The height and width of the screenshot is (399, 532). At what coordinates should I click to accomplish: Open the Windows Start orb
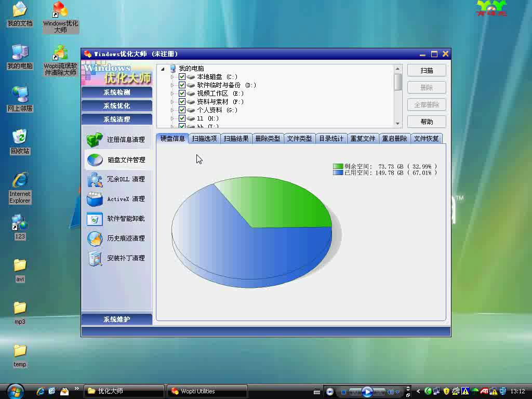(15, 391)
